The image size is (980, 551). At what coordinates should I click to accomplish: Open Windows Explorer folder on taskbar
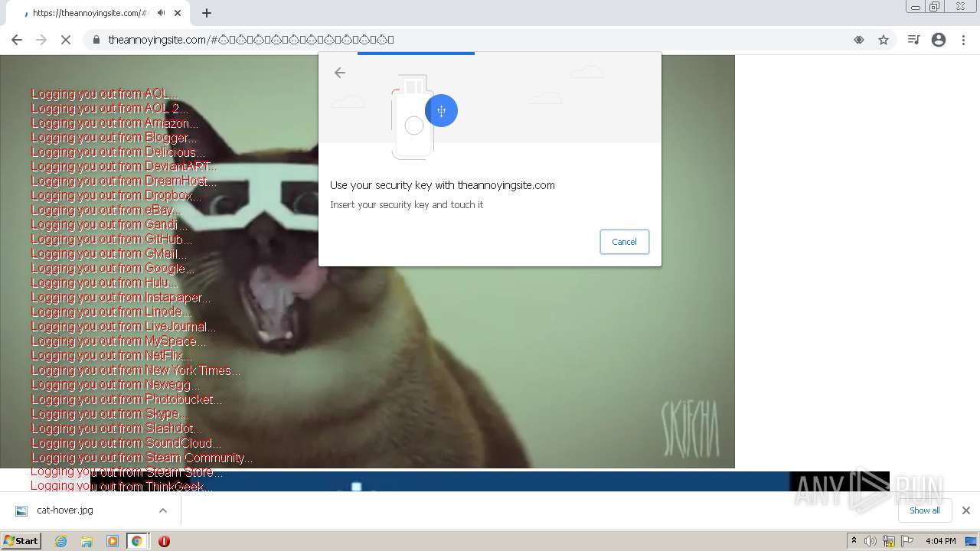87,541
